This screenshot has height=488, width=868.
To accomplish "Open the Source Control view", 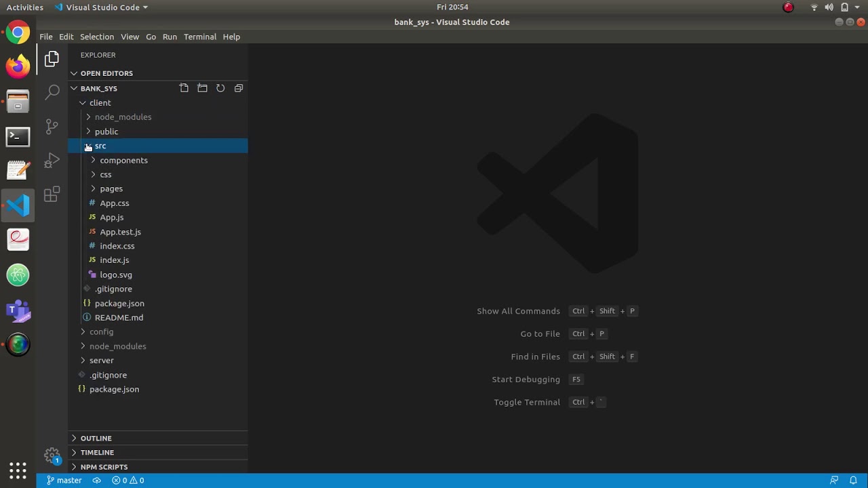I will 52,126.
